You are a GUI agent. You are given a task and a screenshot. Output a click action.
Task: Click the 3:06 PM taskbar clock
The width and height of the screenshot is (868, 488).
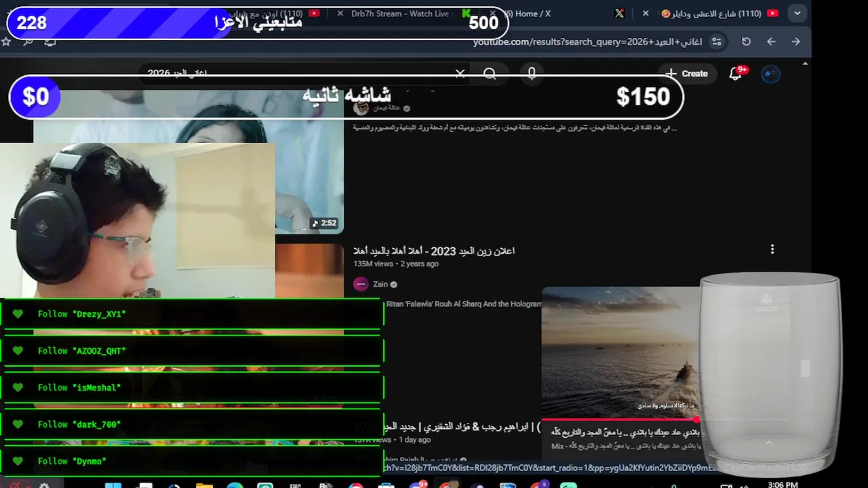click(x=783, y=484)
